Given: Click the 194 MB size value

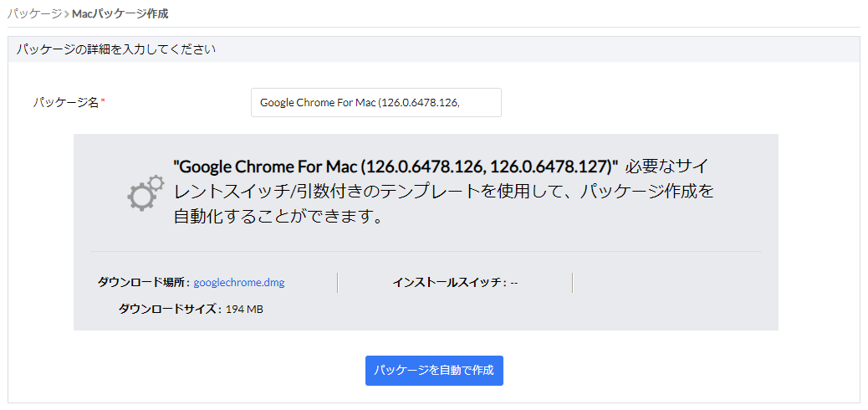Looking at the screenshot, I should coord(244,310).
